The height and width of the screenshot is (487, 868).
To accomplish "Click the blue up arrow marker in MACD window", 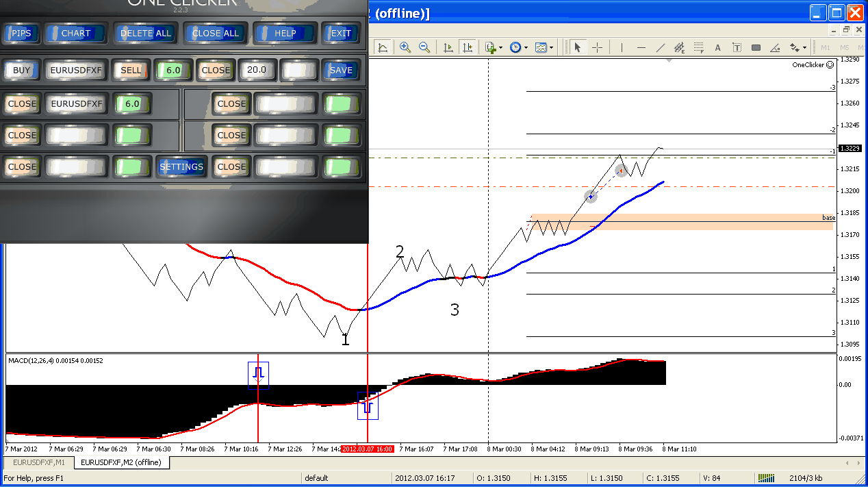I will (x=368, y=405).
